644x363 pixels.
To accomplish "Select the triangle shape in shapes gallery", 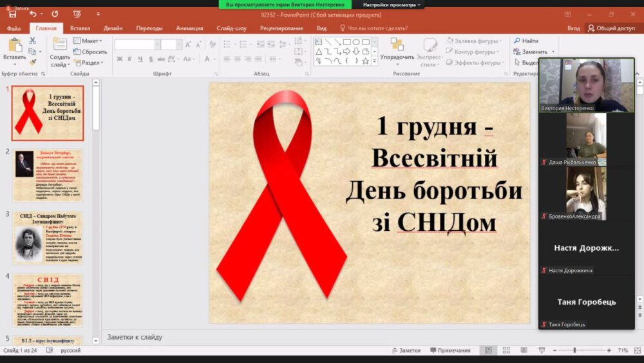I will coord(319,52).
